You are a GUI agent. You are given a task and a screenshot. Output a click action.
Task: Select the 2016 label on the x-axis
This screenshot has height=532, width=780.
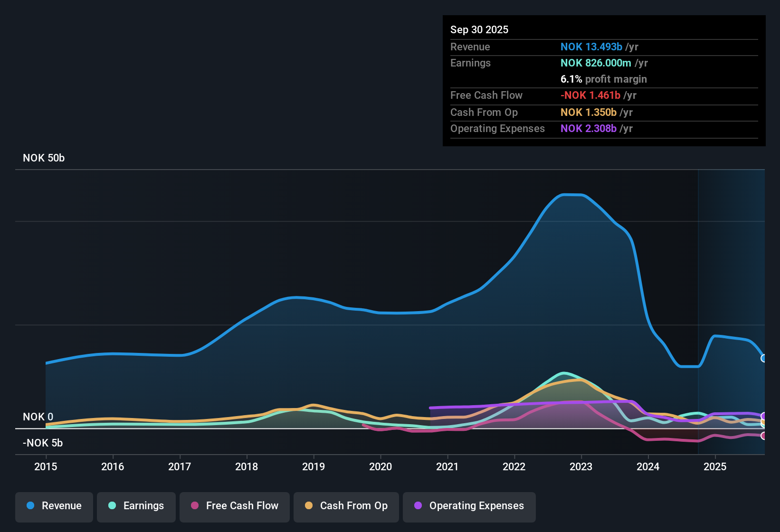(x=113, y=467)
